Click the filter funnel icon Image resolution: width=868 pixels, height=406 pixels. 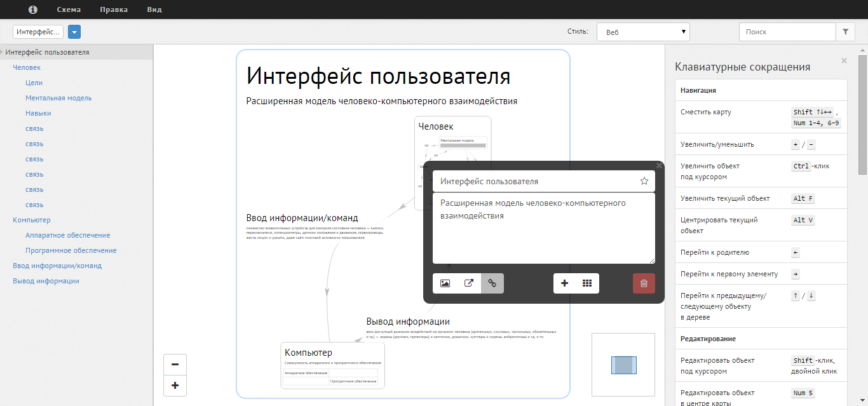click(x=845, y=32)
